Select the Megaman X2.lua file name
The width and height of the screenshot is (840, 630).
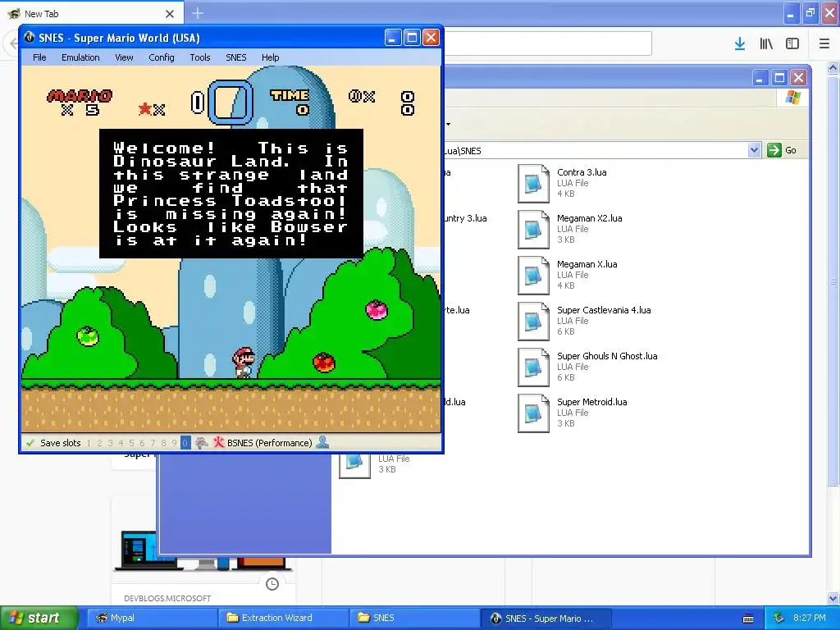(x=589, y=218)
